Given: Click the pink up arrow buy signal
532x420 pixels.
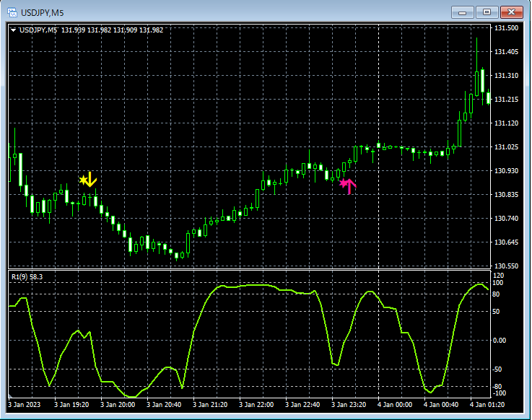Looking at the screenshot, I should [350, 186].
